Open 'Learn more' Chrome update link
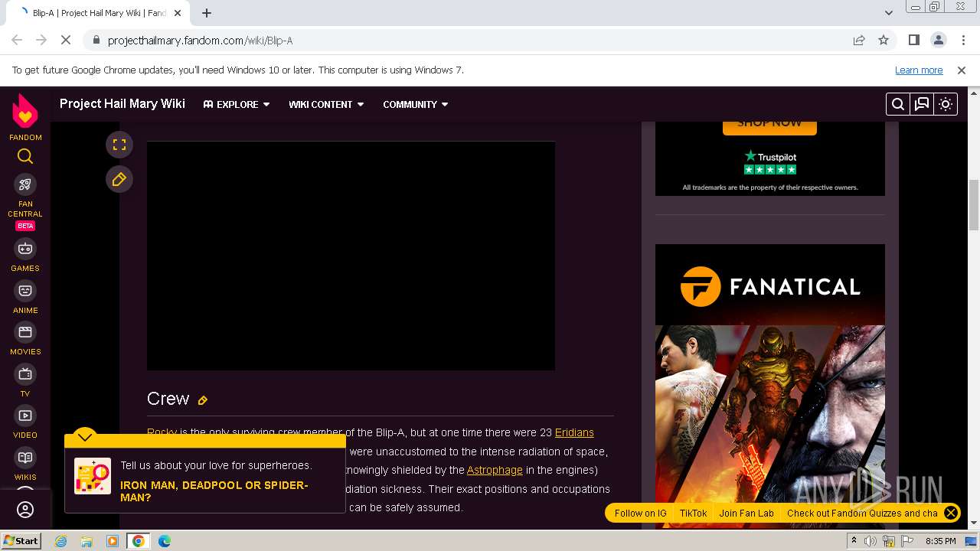 tap(919, 70)
